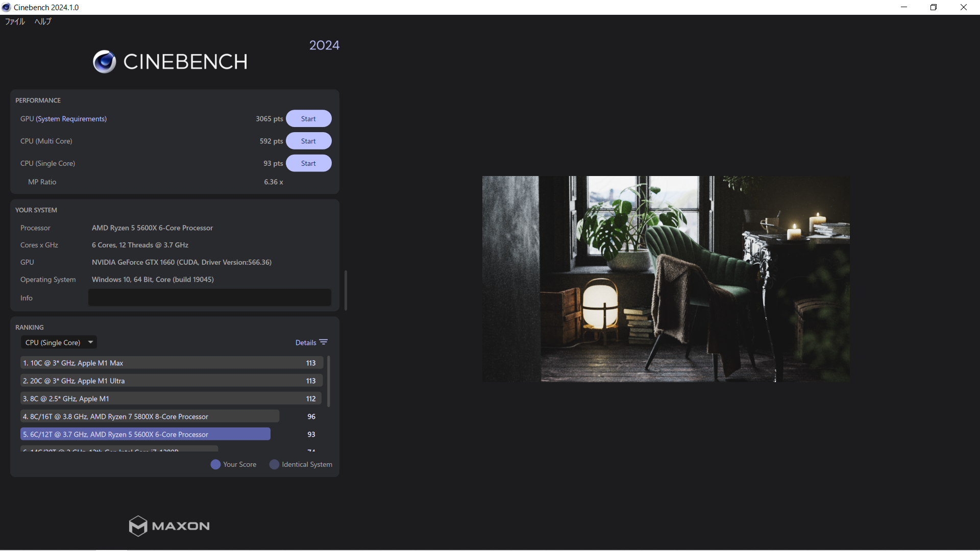Click the processor name AMD Ryzen 5 5600X
This screenshot has height=551, width=980.
pos(152,228)
